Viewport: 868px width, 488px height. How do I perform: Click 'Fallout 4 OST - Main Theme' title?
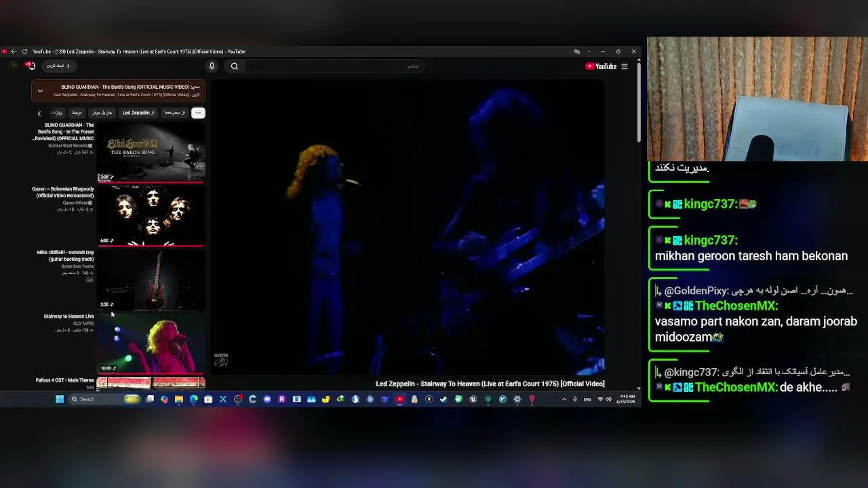click(x=64, y=380)
